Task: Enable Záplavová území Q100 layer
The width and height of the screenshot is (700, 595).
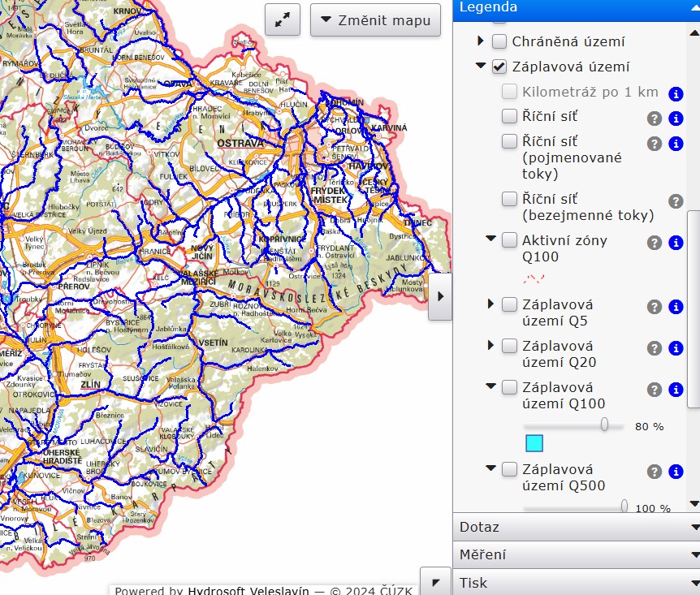Action: click(x=509, y=387)
